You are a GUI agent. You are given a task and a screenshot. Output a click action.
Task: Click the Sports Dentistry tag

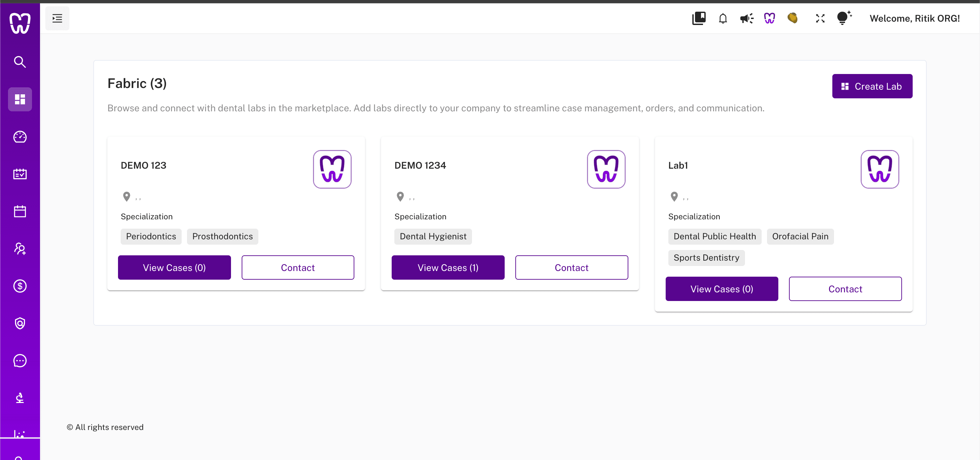(706, 258)
